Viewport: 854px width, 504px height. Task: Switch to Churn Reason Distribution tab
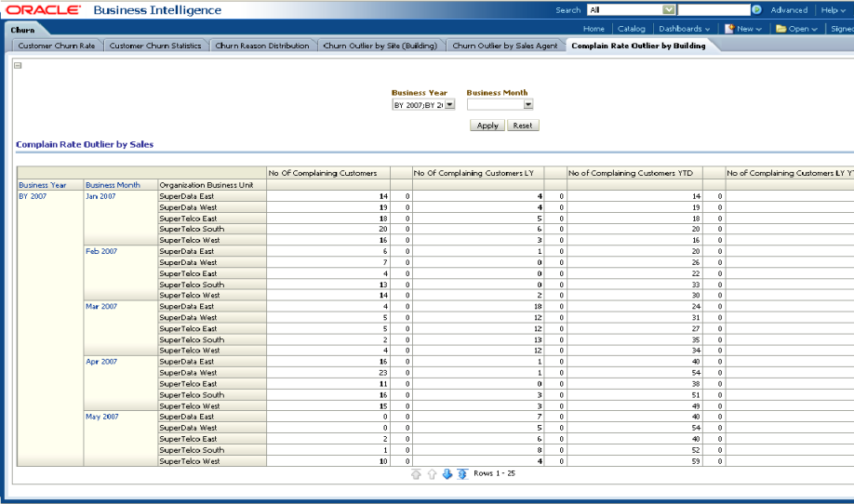(262, 46)
